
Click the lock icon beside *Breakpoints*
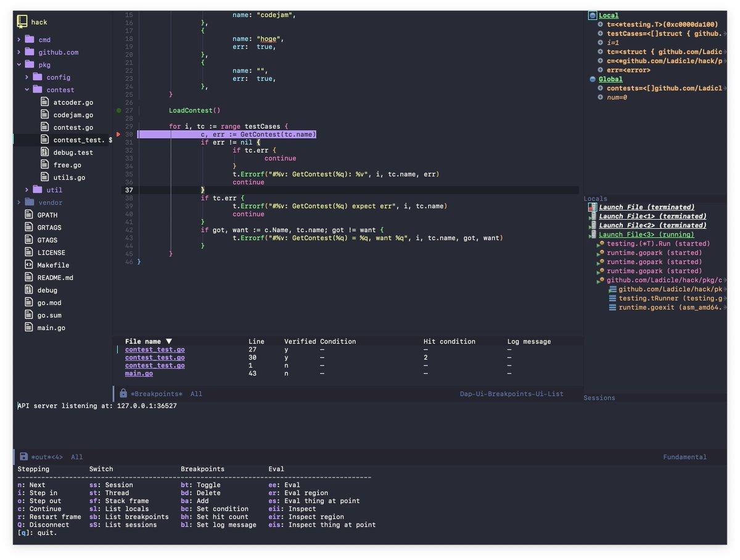pyautogui.click(x=123, y=393)
